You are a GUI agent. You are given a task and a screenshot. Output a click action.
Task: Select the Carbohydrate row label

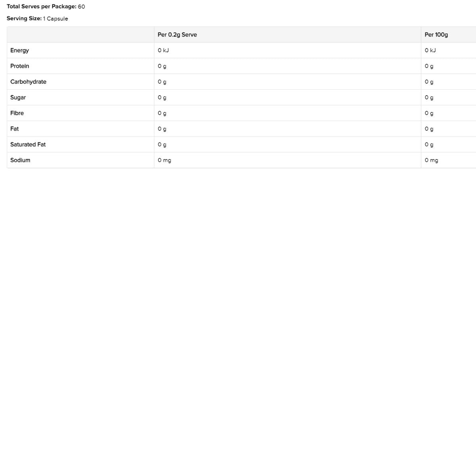pyautogui.click(x=28, y=82)
